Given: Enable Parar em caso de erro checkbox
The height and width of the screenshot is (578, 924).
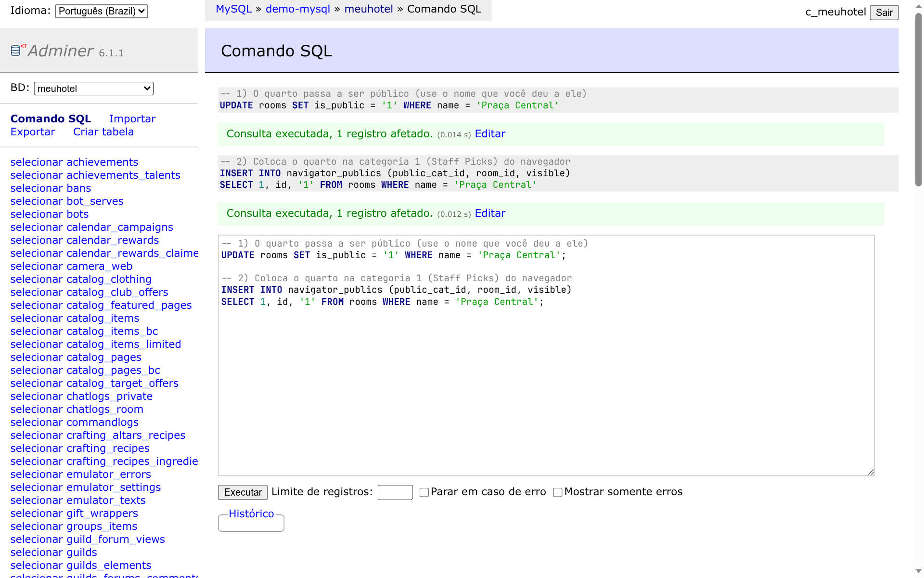Looking at the screenshot, I should coord(424,492).
